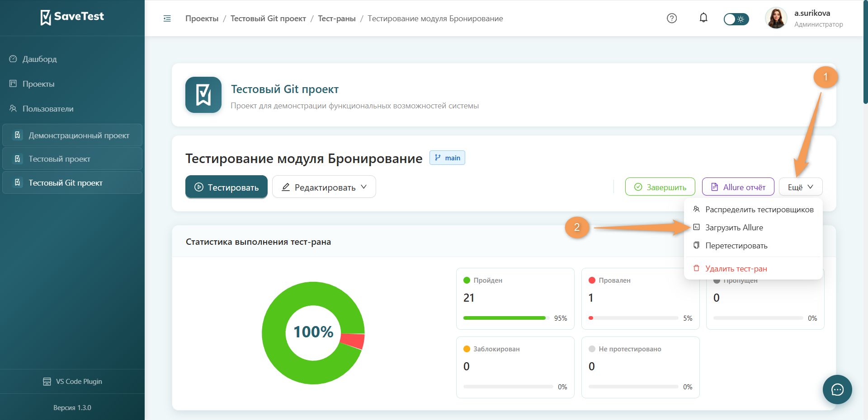Viewport: 868px width, 420px height.
Task: Choose Перетестировать menu item
Action: pyautogui.click(x=753, y=246)
